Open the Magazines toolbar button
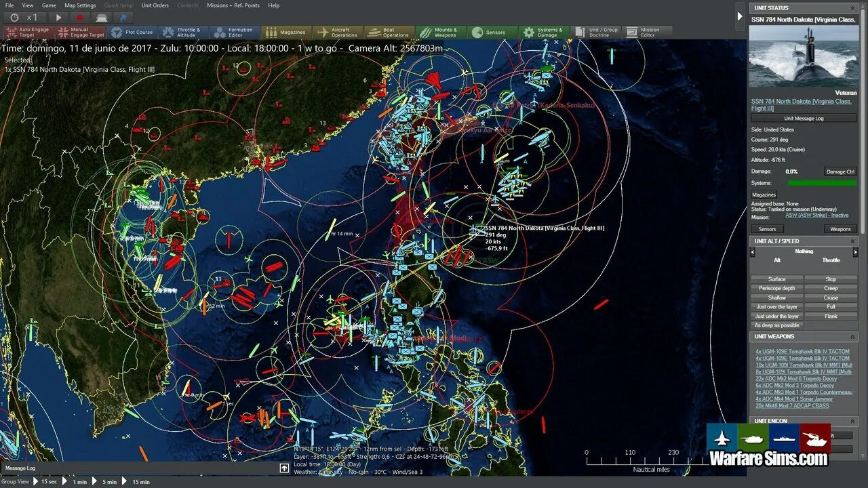The height and width of the screenshot is (488, 868). click(x=286, y=32)
